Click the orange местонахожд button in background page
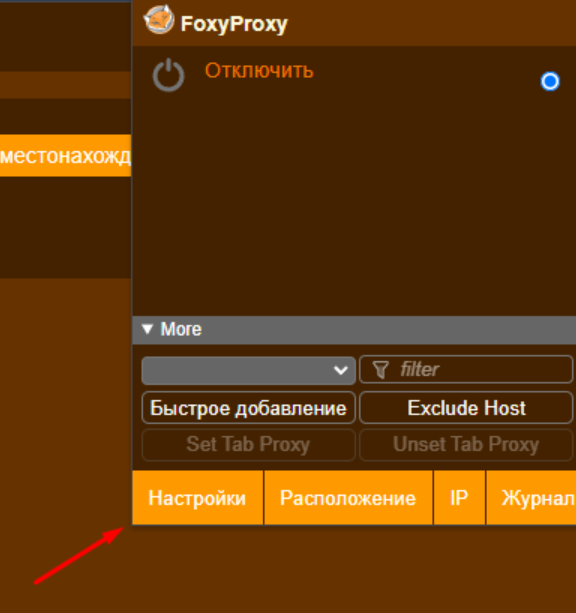This screenshot has height=613, width=576. 65,156
